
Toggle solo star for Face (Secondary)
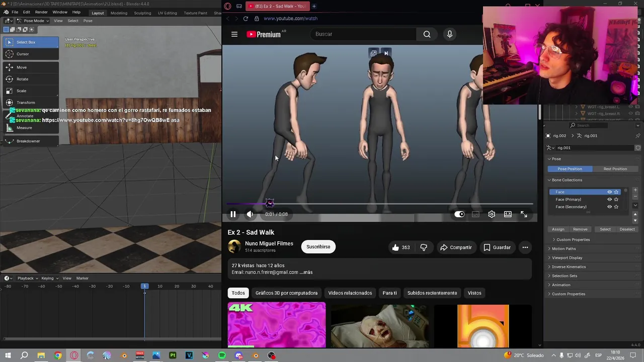(616, 207)
